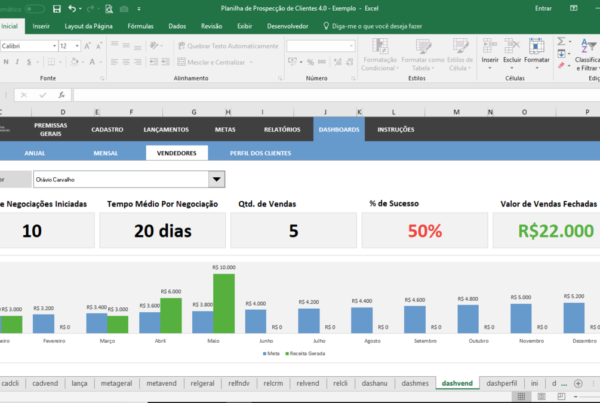Click the Save icon in the quick access toolbar
Image resolution: width=600 pixels, height=403 pixels.
57,8
